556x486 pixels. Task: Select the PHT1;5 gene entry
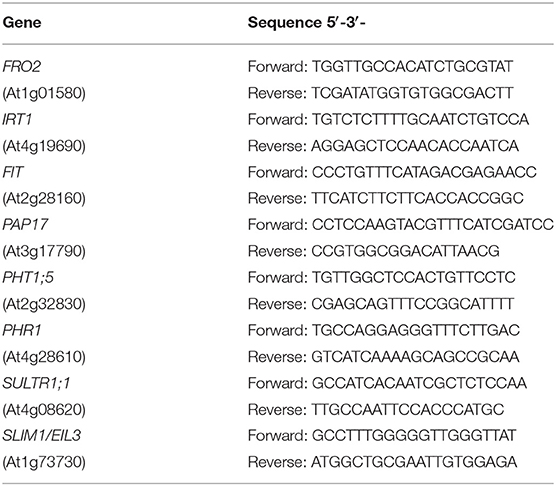coord(28,277)
